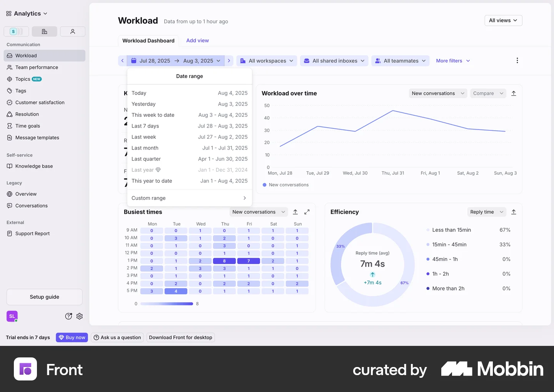Viewport: 554px width, 392px height.
Task: Go to next date range arrow
Action: tap(229, 61)
